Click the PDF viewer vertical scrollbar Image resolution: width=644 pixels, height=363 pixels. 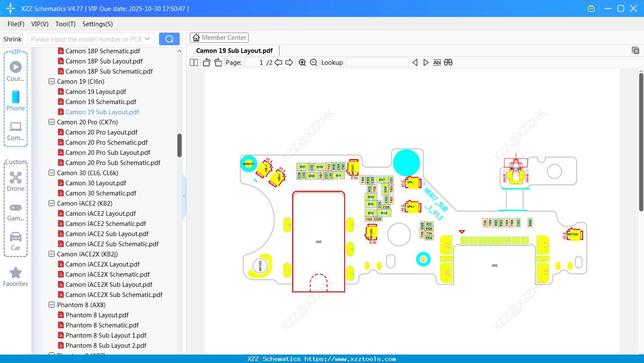tap(641, 142)
